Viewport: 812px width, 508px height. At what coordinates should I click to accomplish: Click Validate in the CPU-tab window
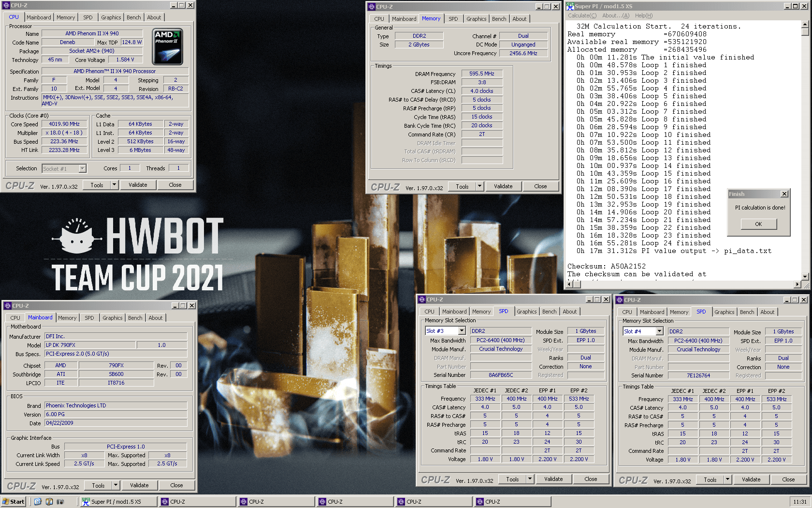point(138,185)
